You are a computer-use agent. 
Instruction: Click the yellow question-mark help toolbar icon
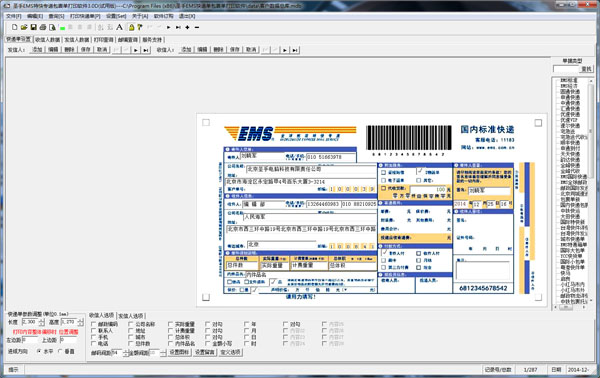(140, 27)
